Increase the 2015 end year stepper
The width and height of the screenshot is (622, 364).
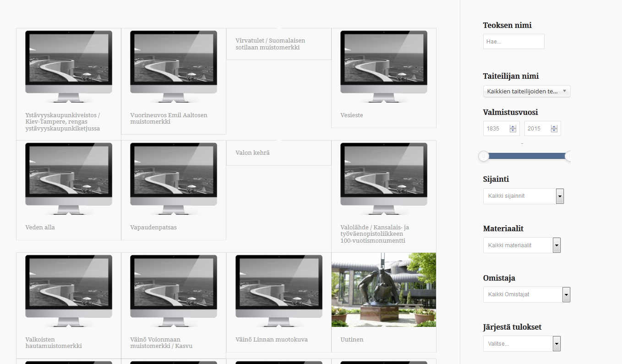[554, 127]
